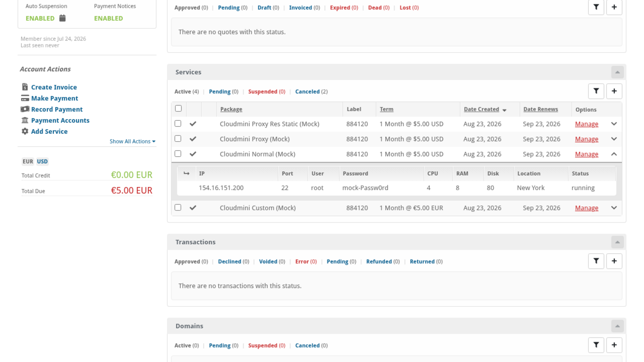Show Canceled domains tab
The height and width of the screenshot is (362, 644).
pos(311,346)
